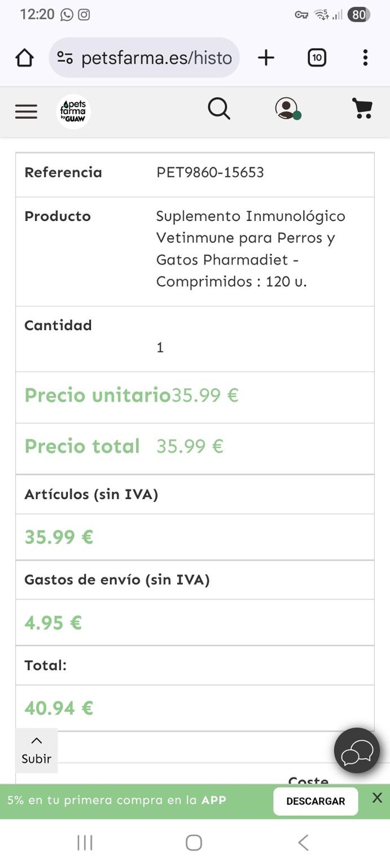Open the site search magnifier

(x=219, y=108)
